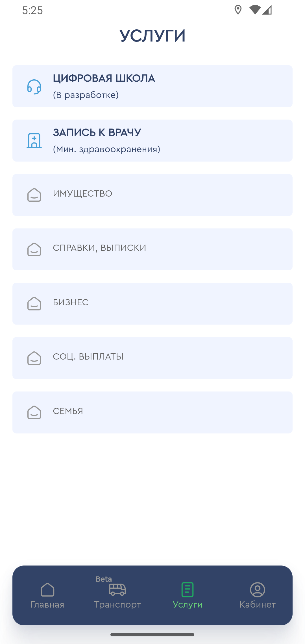The height and width of the screenshot is (644, 305).
Task: Tap the headset icon for Цифровая школа
Action: (34, 87)
